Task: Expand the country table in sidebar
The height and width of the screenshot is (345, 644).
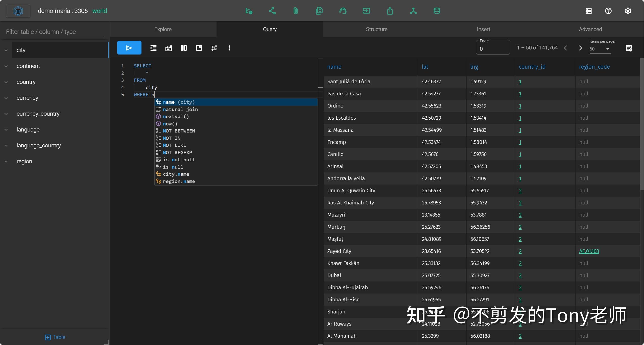Action: (x=6, y=82)
